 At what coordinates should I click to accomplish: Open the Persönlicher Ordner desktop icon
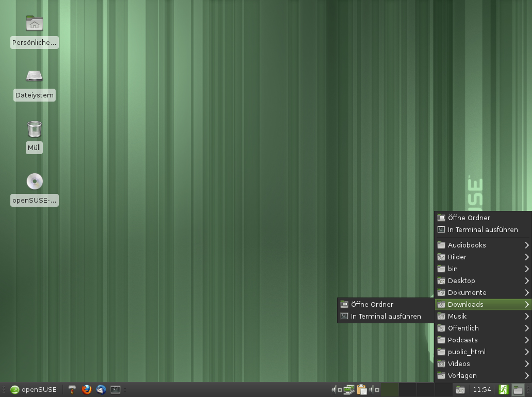(x=34, y=23)
